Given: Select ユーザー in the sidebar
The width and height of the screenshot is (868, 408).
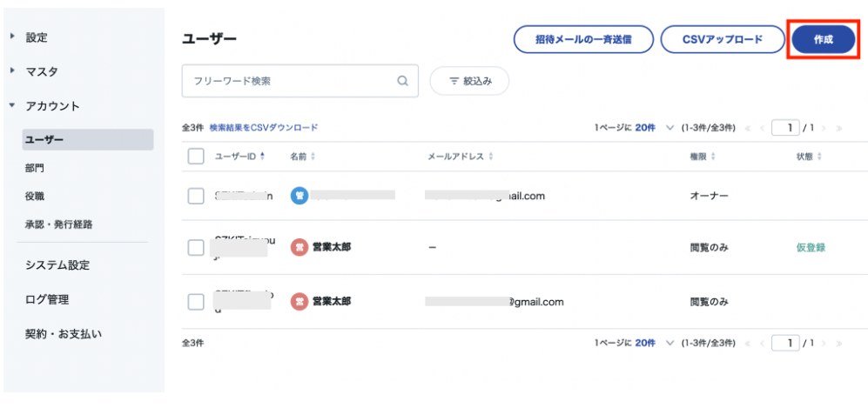Looking at the screenshot, I should (x=87, y=140).
